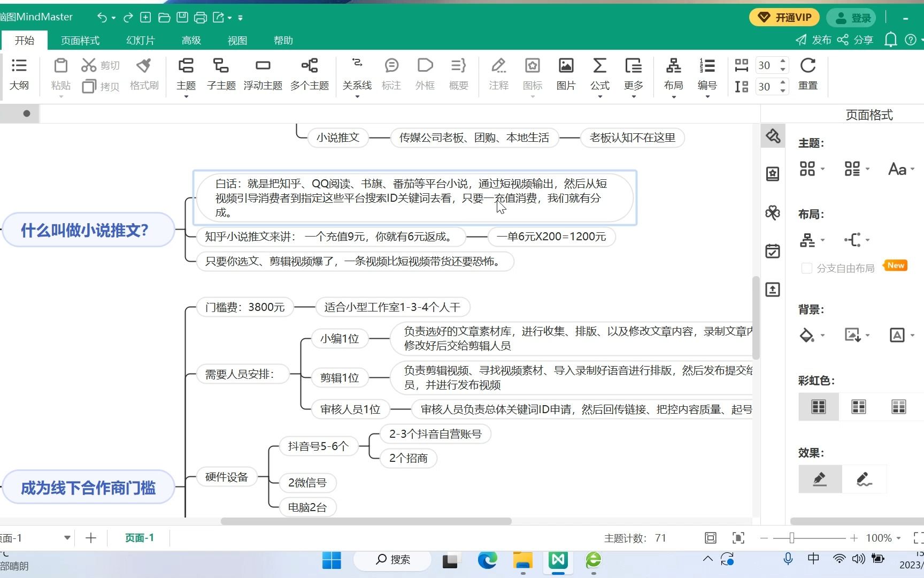924x578 pixels.
Task: Open the icon/sticker side panel
Action: 773,173
